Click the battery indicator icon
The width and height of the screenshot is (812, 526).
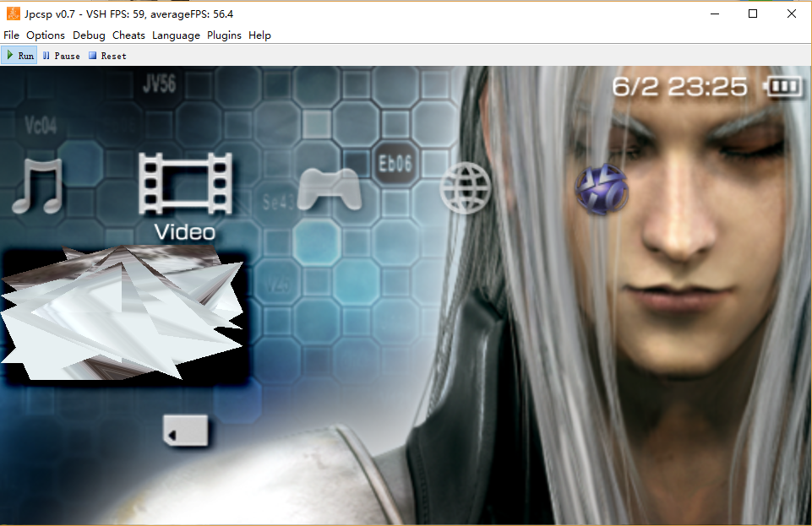coord(783,86)
